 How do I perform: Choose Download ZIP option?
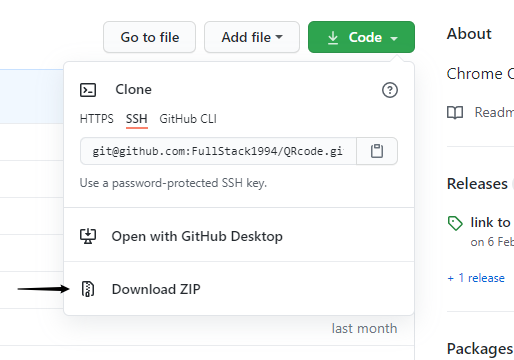pyautogui.click(x=239, y=289)
